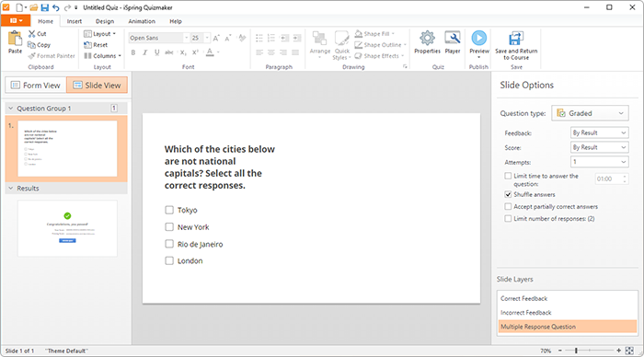The height and width of the screenshot is (357, 644).
Task: Toggle bold formatting
Action: (x=133, y=52)
